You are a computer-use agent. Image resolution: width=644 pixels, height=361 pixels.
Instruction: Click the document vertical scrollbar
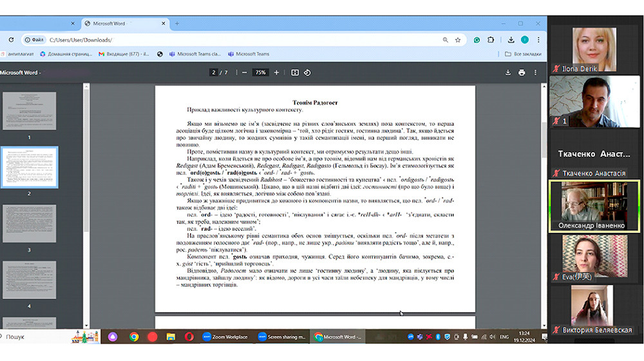tap(544, 140)
